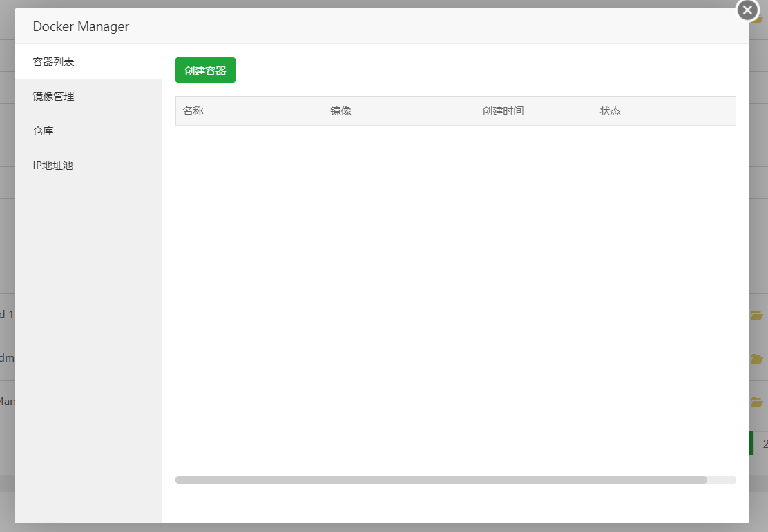Sort containers by the 名称 column
Image resolution: width=768 pixels, height=532 pixels.
[192, 110]
